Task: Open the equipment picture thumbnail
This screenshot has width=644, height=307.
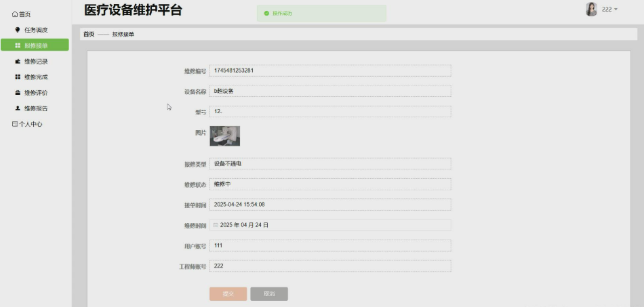Action: [x=224, y=136]
